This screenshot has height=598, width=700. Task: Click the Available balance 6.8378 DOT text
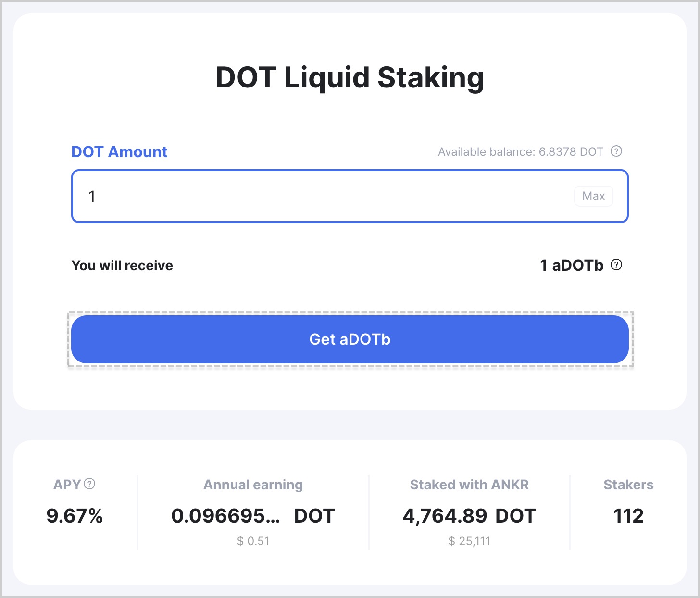(x=520, y=152)
